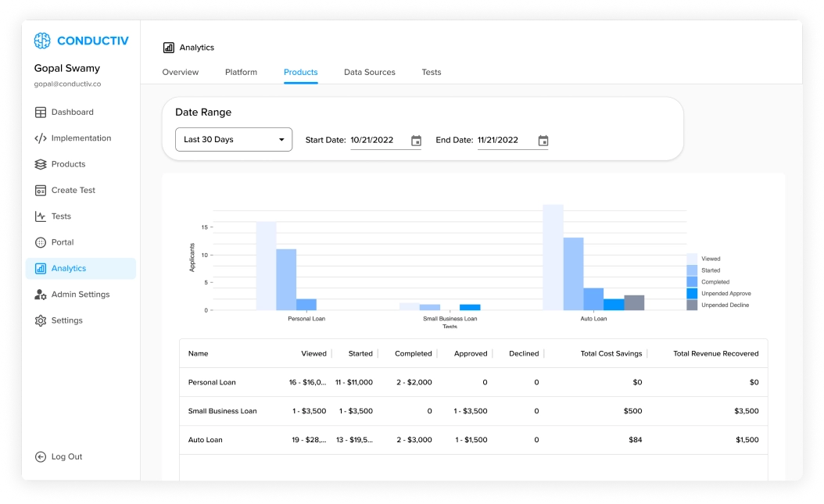
Task: Toggle the Completed legend swatch
Action: point(692,282)
